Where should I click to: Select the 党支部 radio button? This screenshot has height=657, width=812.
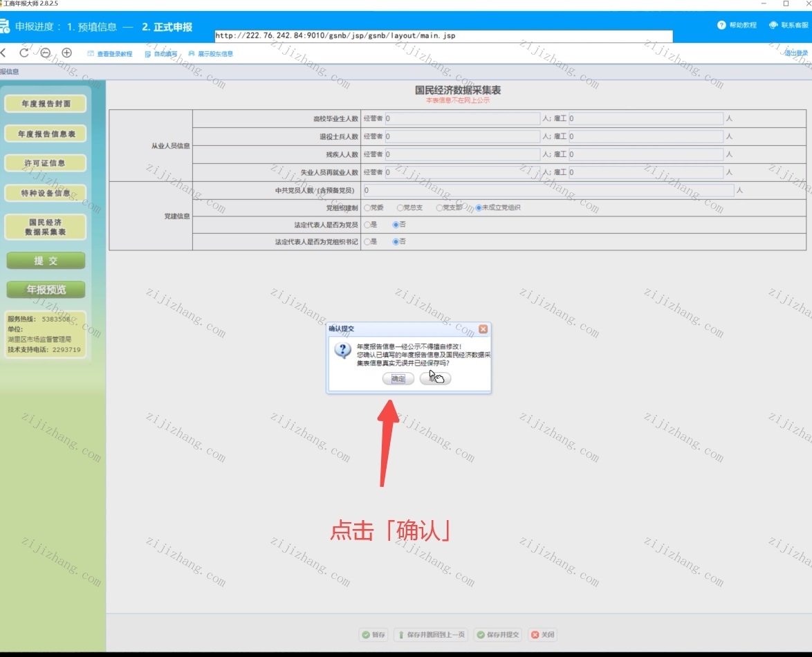(439, 207)
